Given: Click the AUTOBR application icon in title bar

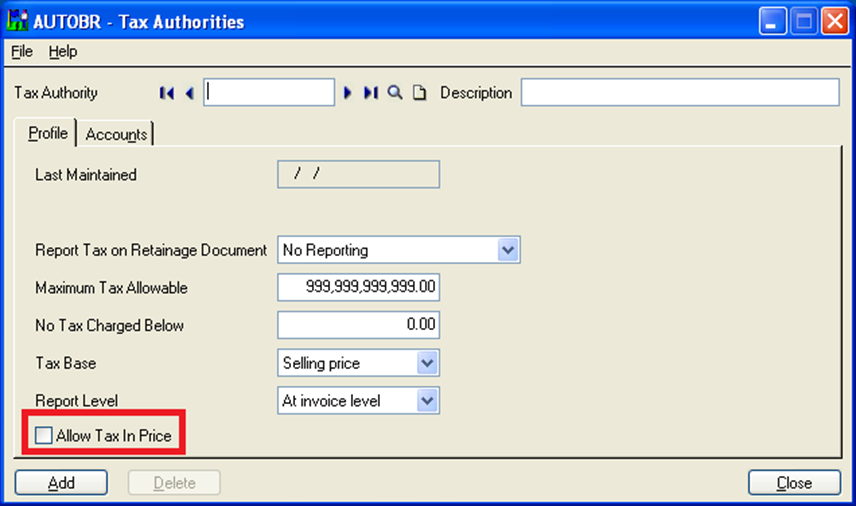Looking at the screenshot, I should 17,21.
